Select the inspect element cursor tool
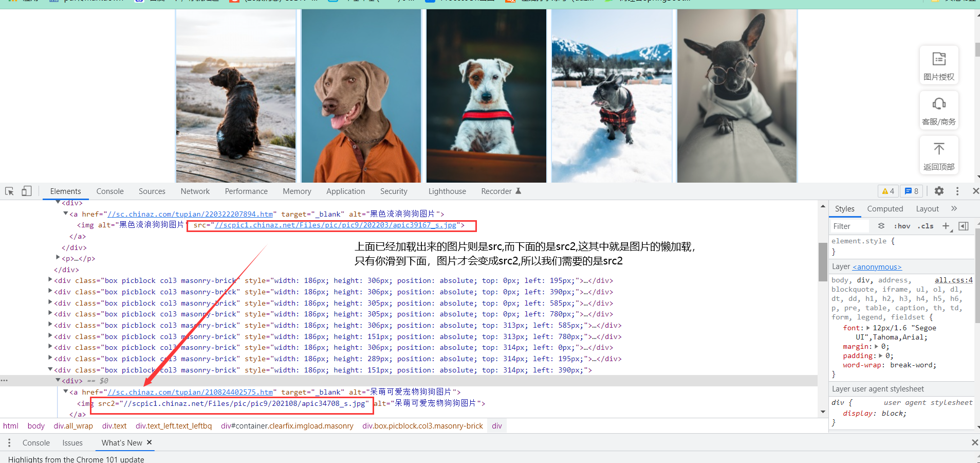Screen dimensions: 980x463 coord(9,191)
